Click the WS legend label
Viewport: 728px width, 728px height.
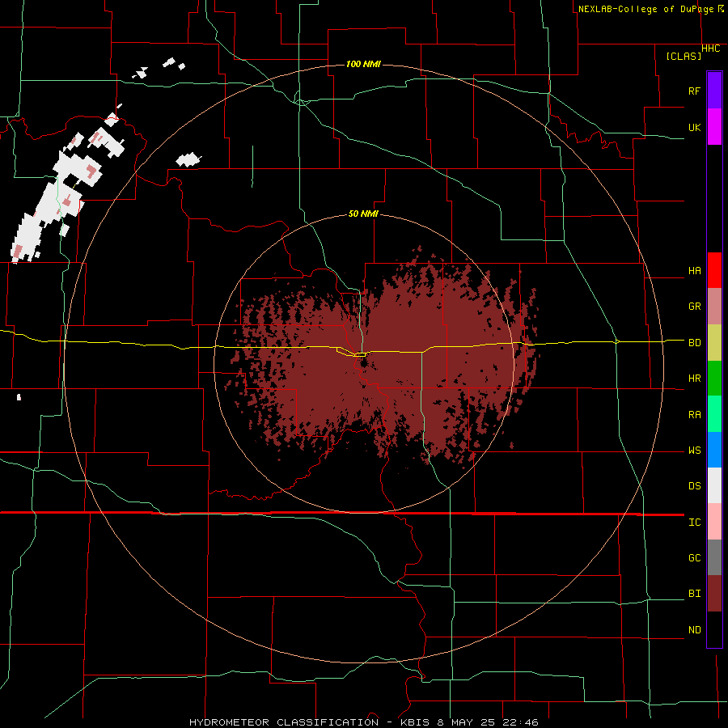tap(694, 451)
